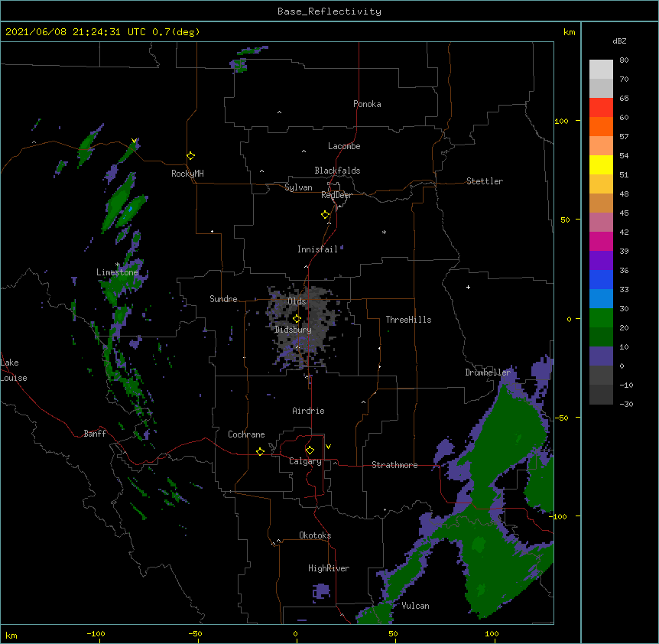Click the yellow marker south of RedDeer

(x=326, y=215)
